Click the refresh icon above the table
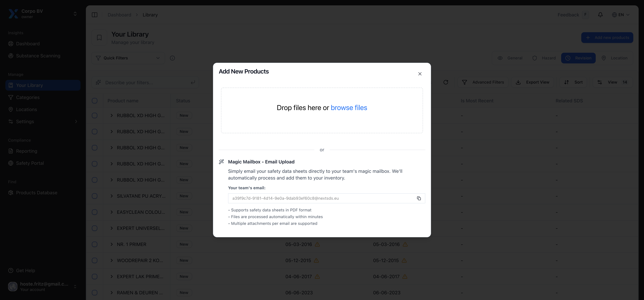Viewport: 644px width, 300px height. coord(446,82)
